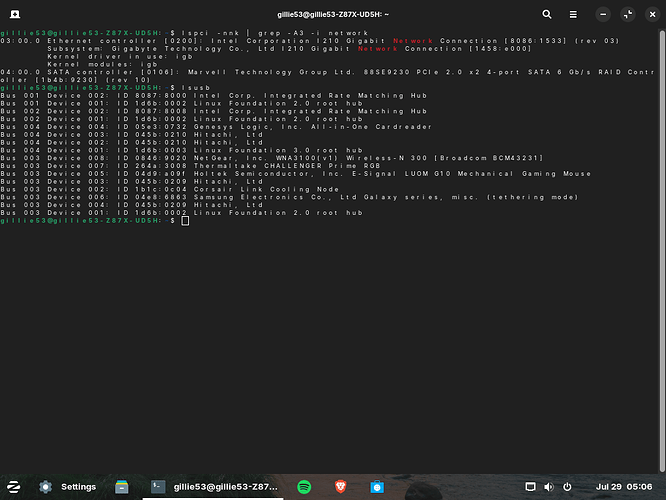Viewport: 666px width, 500px height.
Task: Click the terminal cursor at the prompt
Action: coord(185,221)
